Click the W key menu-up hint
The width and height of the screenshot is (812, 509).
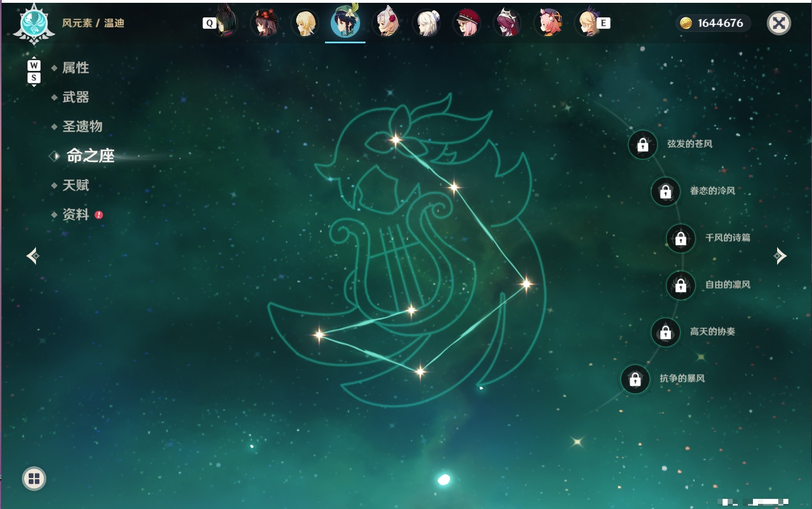coord(34,65)
